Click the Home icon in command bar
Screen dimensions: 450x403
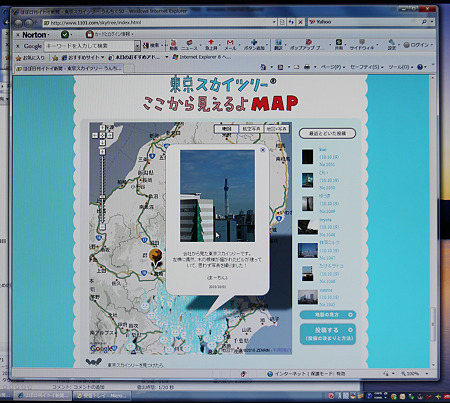pyautogui.click(x=263, y=67)
